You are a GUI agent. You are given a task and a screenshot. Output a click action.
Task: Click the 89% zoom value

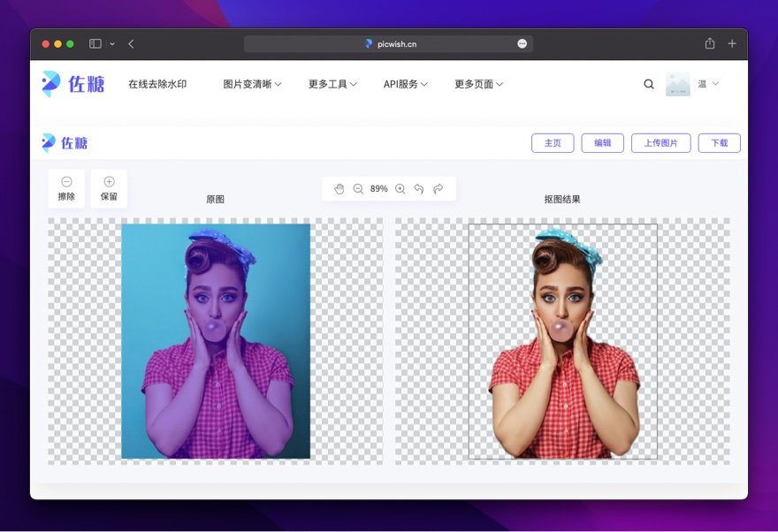pos(378,189)
